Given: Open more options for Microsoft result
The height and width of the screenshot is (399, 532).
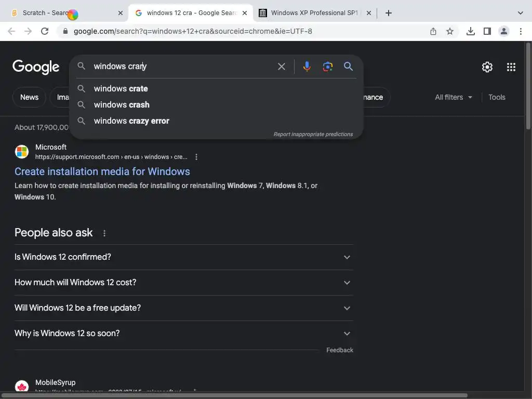Looking at the screenshot, I should pyautogui.click(x=196, y=157).
